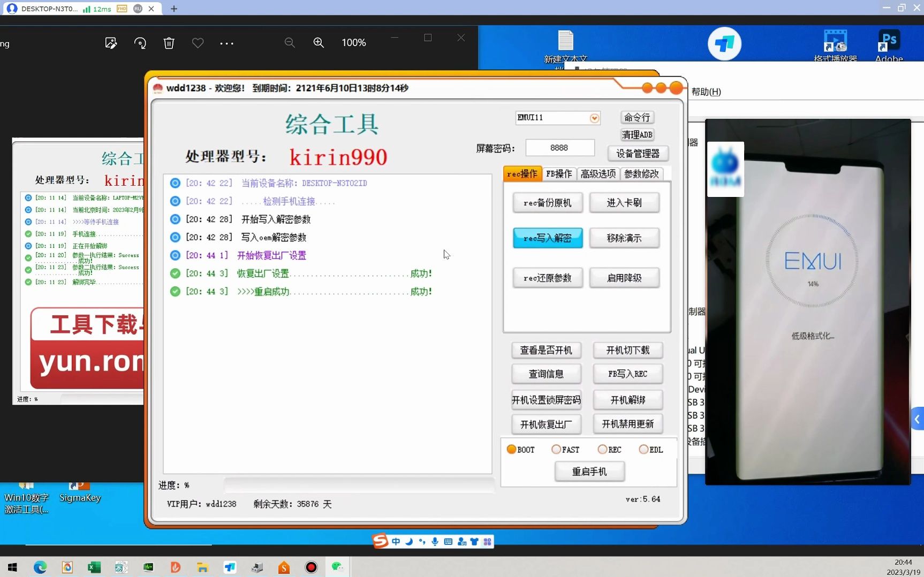Click the 查看是否开机 button
The image size is (924, 577).
(546, 350)
